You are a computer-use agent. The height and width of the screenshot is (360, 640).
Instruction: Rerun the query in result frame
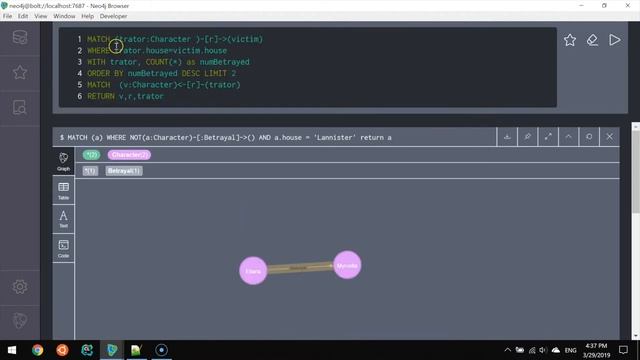point(589,137)
